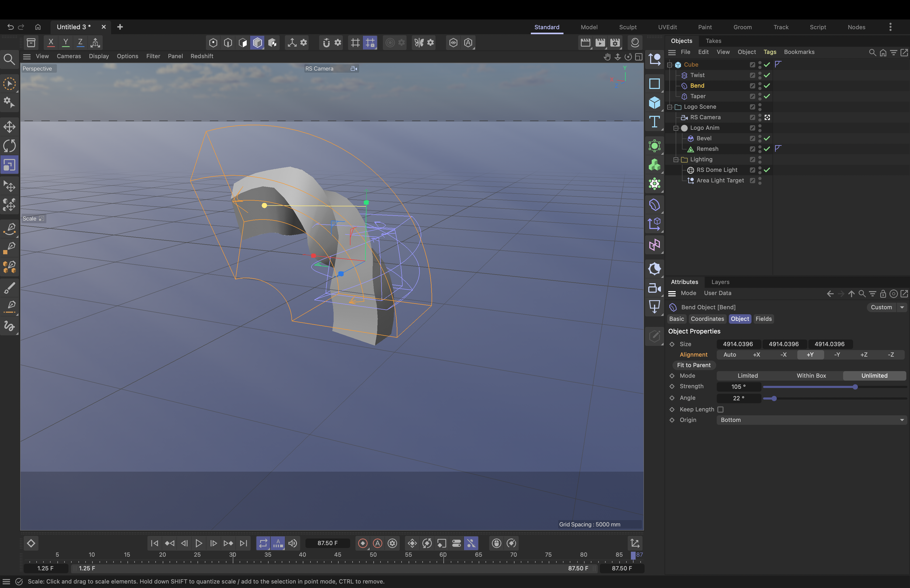Set Alignment to Auto
This screenshot has height=588, width=910.
coord(729,355)
